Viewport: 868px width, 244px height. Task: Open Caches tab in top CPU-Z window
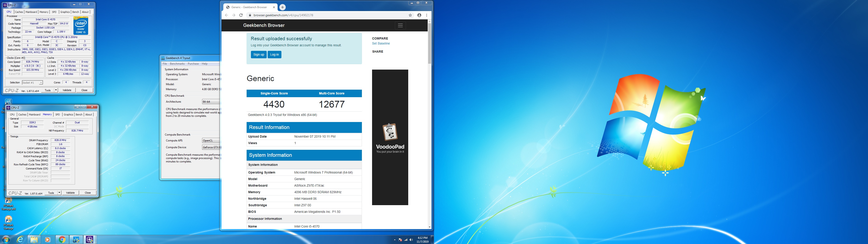pos(19,12)
